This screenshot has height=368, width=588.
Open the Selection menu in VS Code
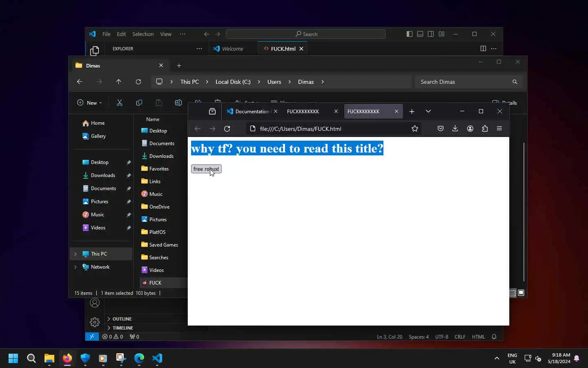[x=143, y=34]
